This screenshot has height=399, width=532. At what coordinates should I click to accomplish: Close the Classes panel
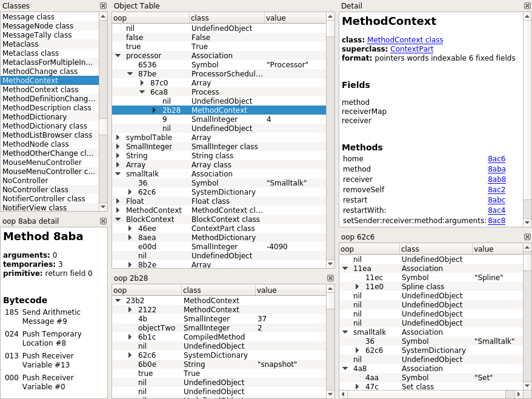click(x=103, y=6)
